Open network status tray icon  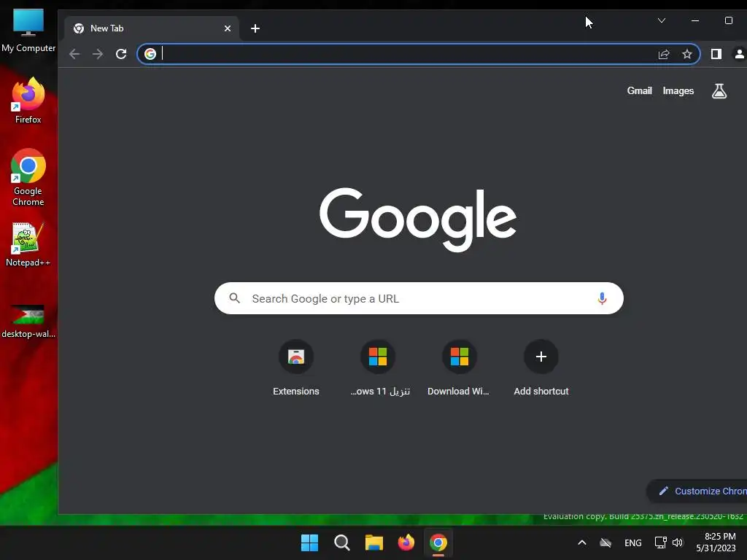[660, 542]
